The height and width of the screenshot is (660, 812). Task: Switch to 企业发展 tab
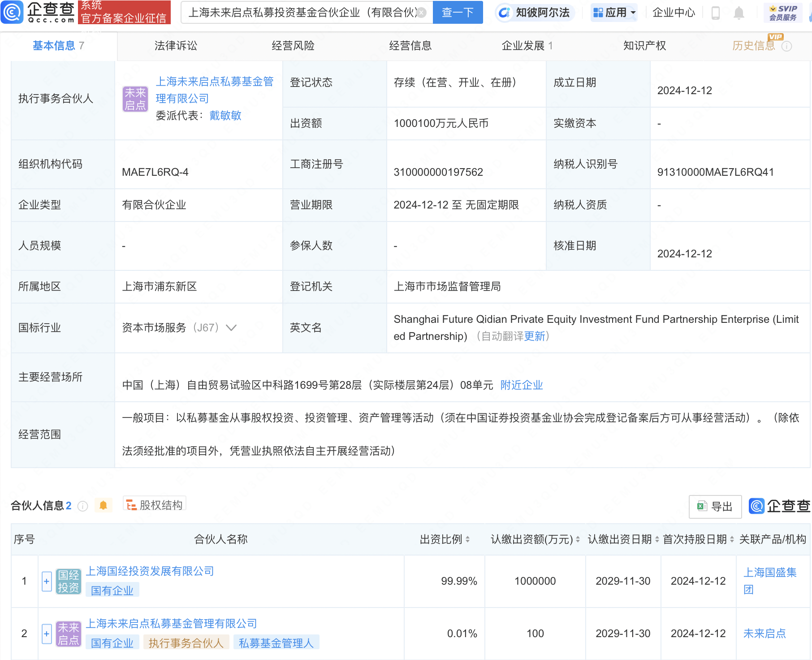[527, 46]
